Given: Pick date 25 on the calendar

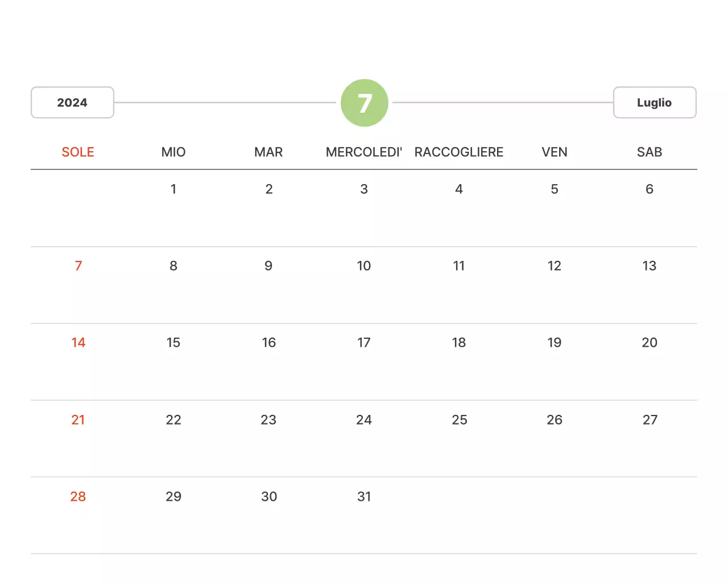Looking at the screenshot, I should click(459, 420).
